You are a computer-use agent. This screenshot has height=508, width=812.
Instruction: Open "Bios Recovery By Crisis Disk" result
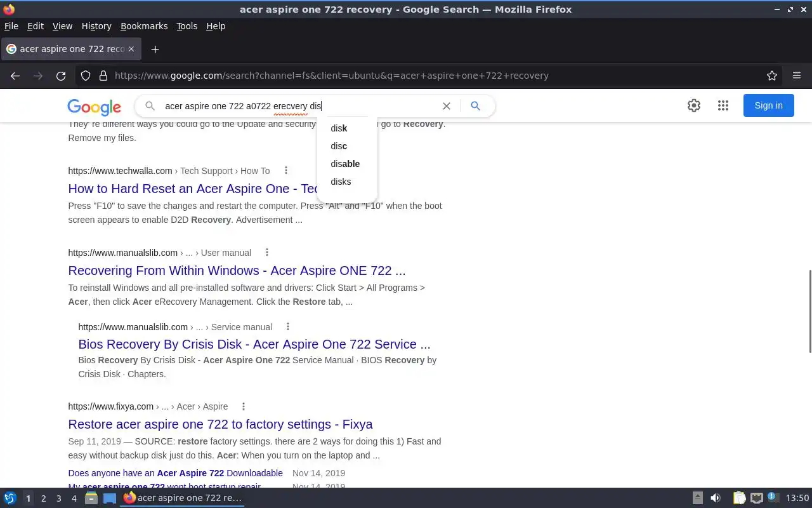click(254, 344)
